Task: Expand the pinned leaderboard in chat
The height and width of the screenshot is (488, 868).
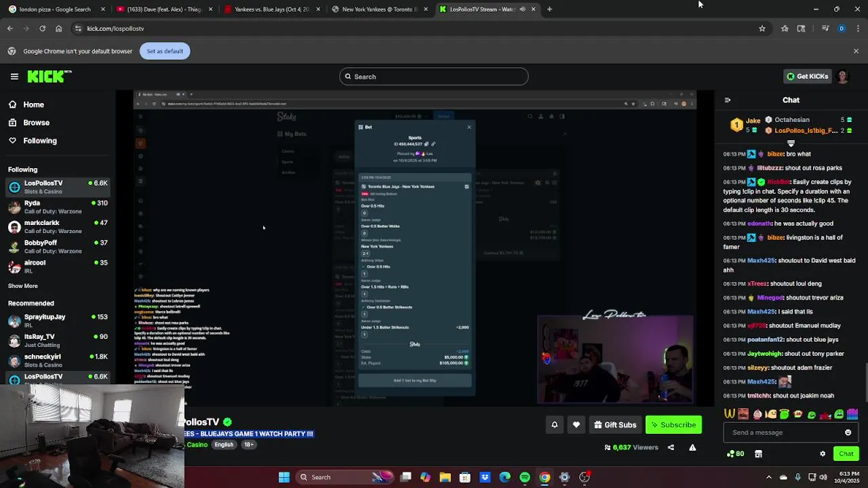Action: [x=791, y=144]
